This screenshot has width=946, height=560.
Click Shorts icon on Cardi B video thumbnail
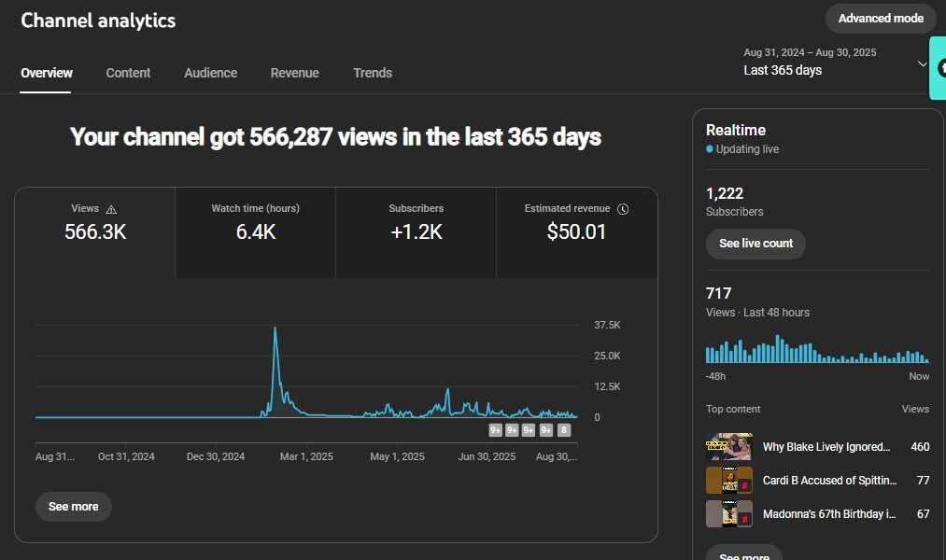pos(745,485)
